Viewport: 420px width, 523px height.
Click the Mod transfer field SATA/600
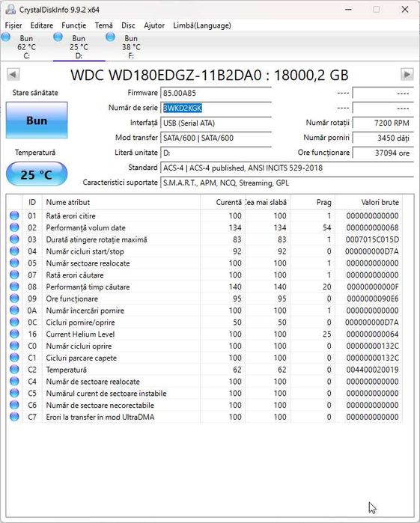pyautogui.click(x=216, y=138)
